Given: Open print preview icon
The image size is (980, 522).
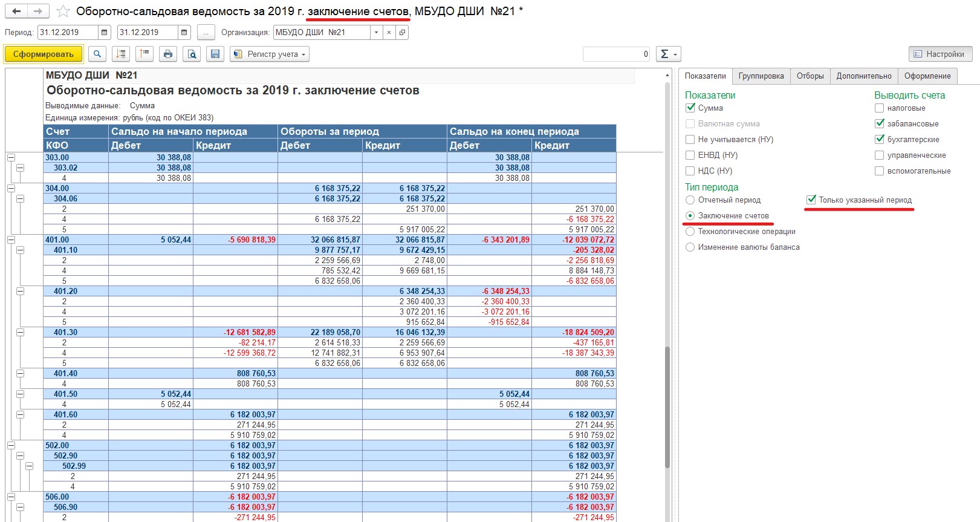Looking at the screenshot, I should (192, 54).
